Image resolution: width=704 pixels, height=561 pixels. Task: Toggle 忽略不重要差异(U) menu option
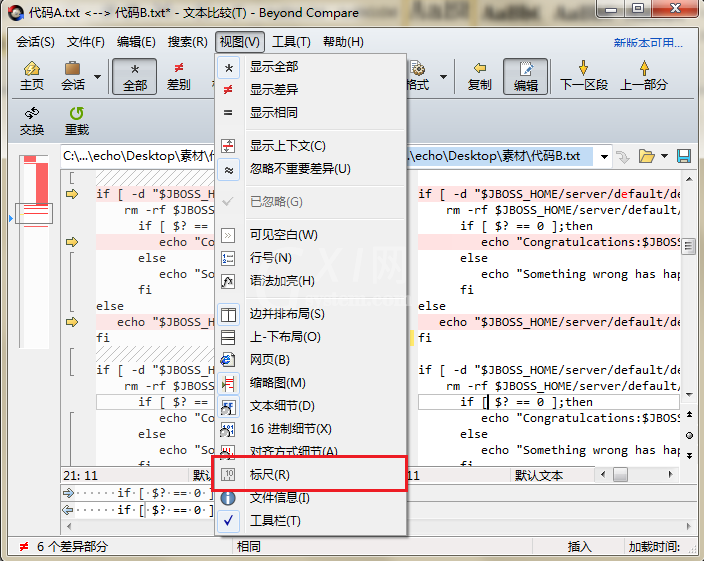click(311, 169)
